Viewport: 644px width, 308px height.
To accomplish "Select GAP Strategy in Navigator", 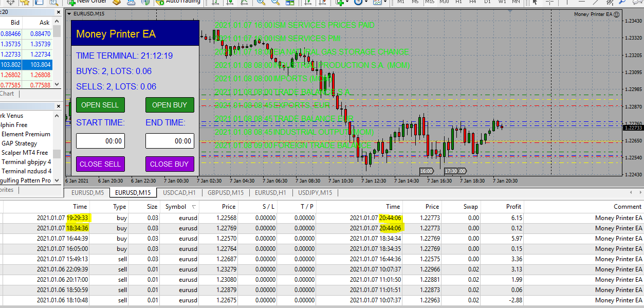I will (19, 143).
